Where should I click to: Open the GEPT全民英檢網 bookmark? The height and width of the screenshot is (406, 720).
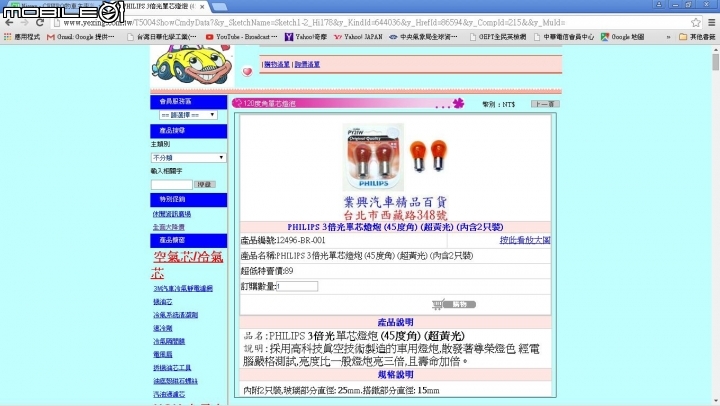(498, 37)
